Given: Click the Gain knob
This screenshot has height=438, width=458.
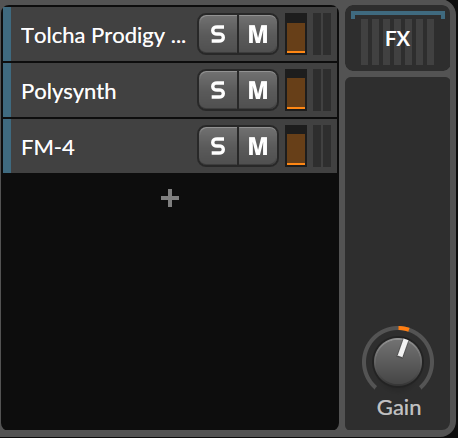Looking at the screenshot, I should (x=398, y=361).
